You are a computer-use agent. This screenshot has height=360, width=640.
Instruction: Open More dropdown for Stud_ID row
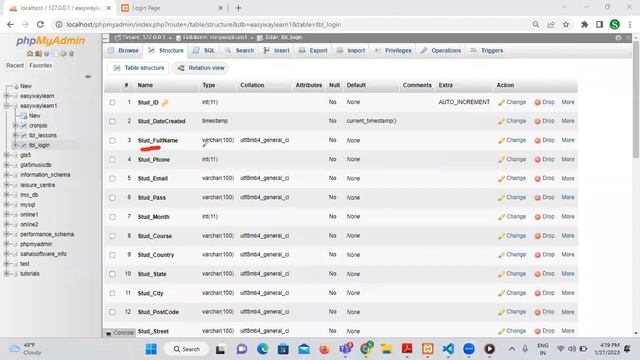click(x=568, y=102)
